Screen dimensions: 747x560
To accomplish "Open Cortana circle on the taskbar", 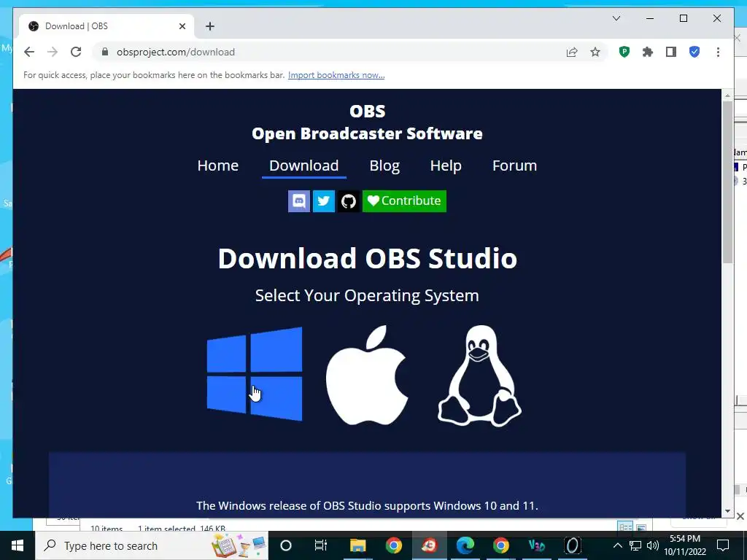I will pyautogui.click(x=286, y=545).
